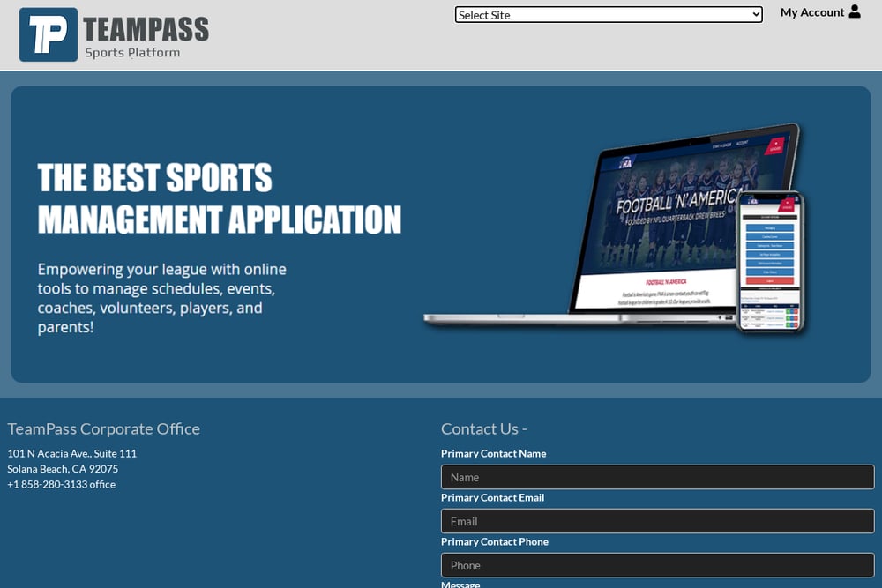This screenshot has height=588, width=882.
Task: Click the My Account user silhouette icon
Action: 855,11
